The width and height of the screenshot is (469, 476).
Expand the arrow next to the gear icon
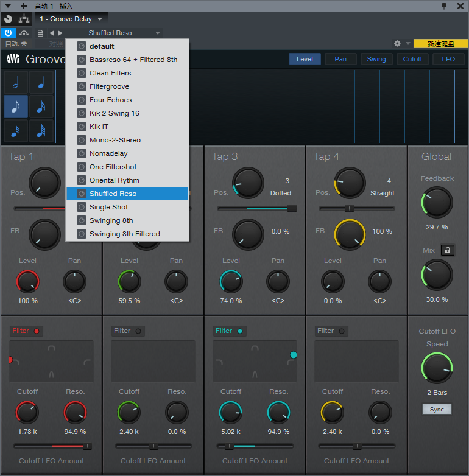tap(408, 43)
